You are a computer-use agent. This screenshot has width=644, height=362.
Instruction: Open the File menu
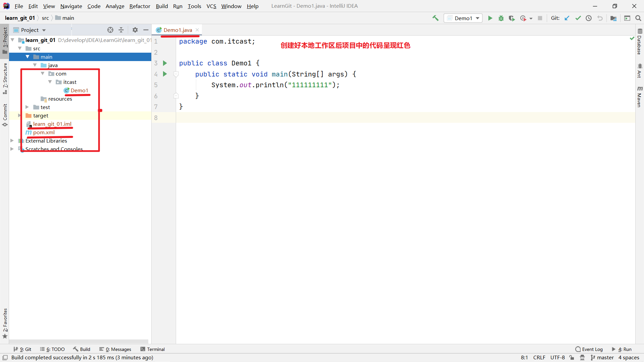coord(19,6)
